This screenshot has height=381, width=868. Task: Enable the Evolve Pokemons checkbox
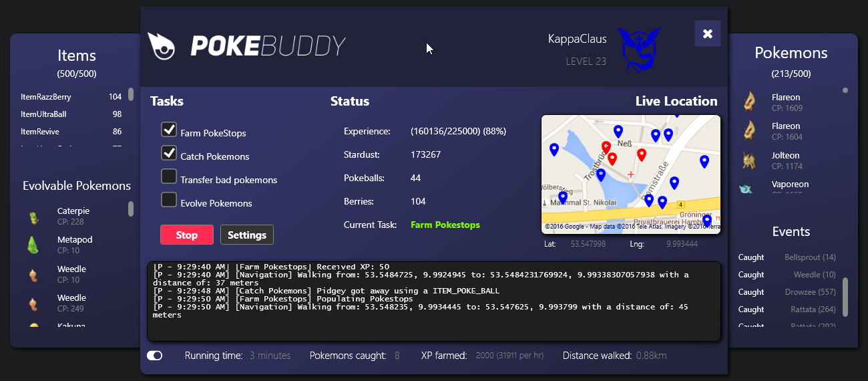[x=169, y=200]
